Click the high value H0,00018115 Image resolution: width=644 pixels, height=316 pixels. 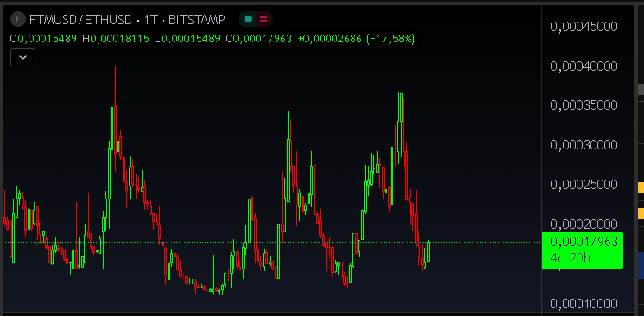tap(116, 39)
